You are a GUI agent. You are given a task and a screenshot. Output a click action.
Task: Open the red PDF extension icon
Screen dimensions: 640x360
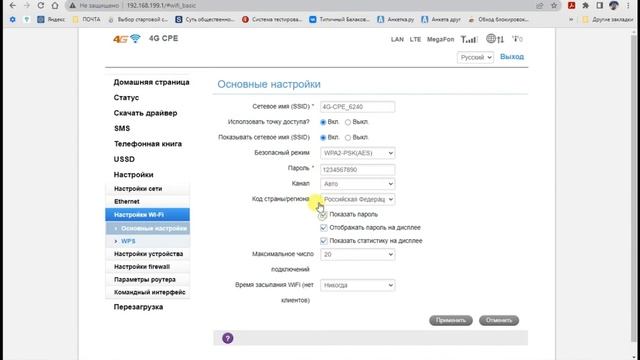[x=571, y=5]
